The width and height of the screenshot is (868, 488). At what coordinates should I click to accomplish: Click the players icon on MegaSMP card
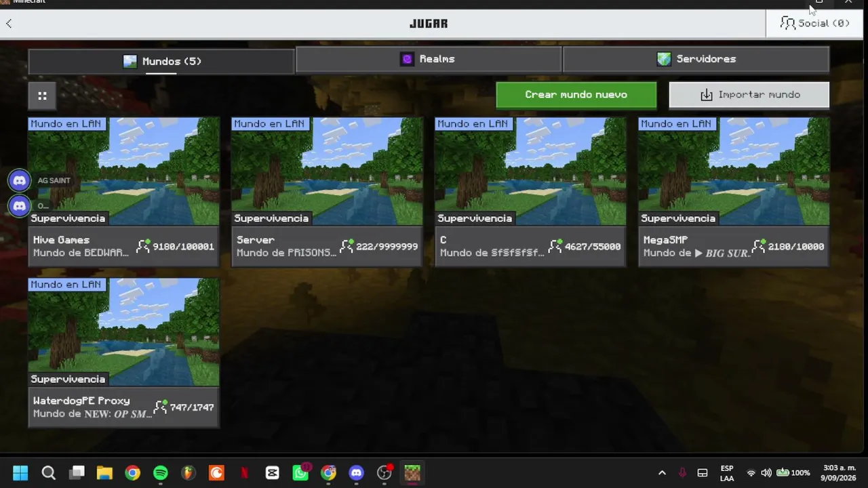click(758, 246)
